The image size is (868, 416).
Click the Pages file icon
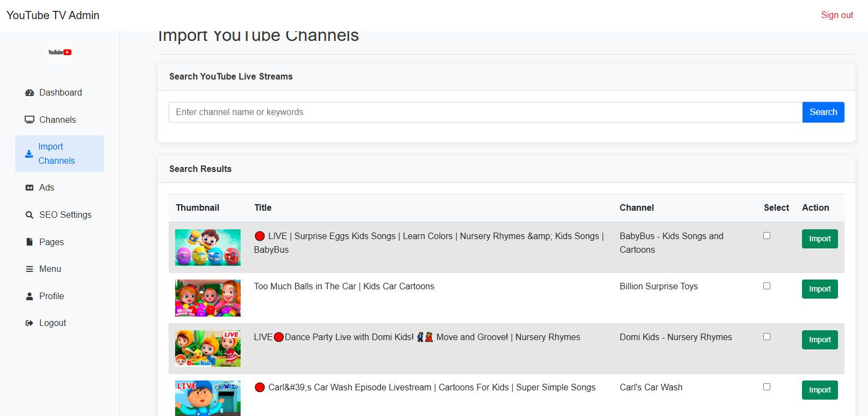point(29,242)
